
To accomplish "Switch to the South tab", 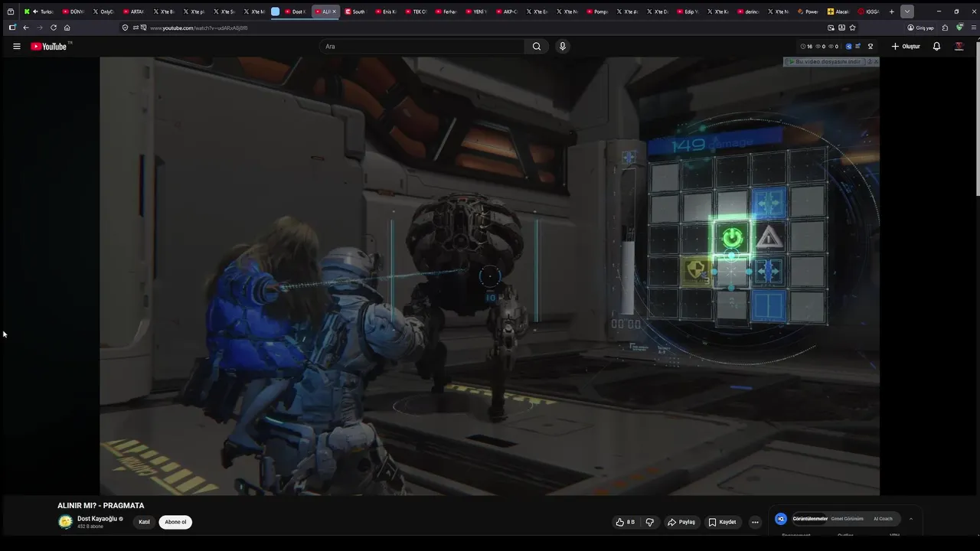I will tap(356, 11).
